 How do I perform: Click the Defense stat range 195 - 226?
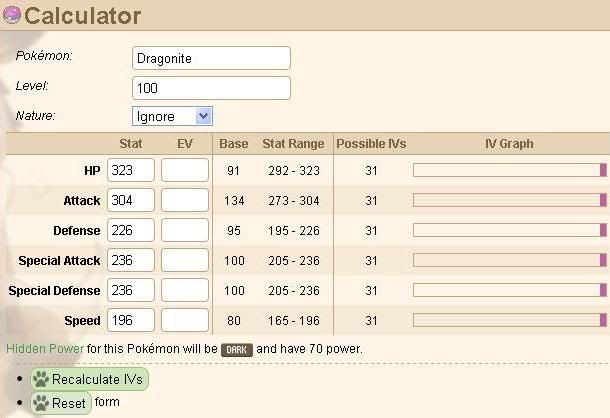294,230
